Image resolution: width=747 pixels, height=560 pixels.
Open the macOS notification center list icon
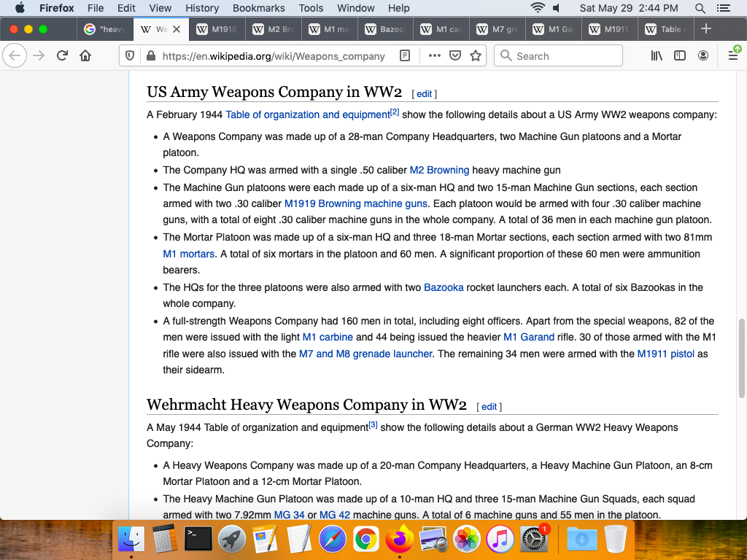[x=724, y=8]
